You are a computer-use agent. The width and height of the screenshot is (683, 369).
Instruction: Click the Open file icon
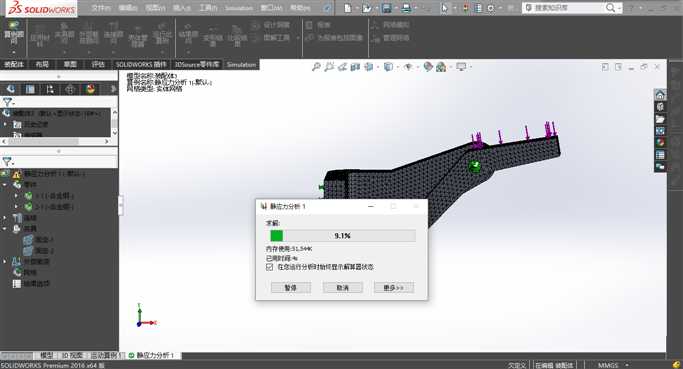[x=367, y=8]
